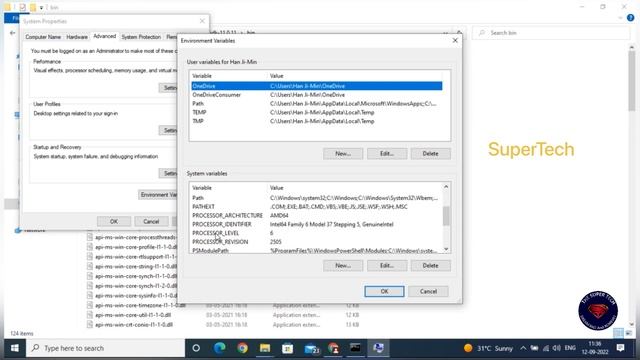Viewport: 640px width, 360px height.
Task: Open volume control tray icon
Action: pos(557,348)
